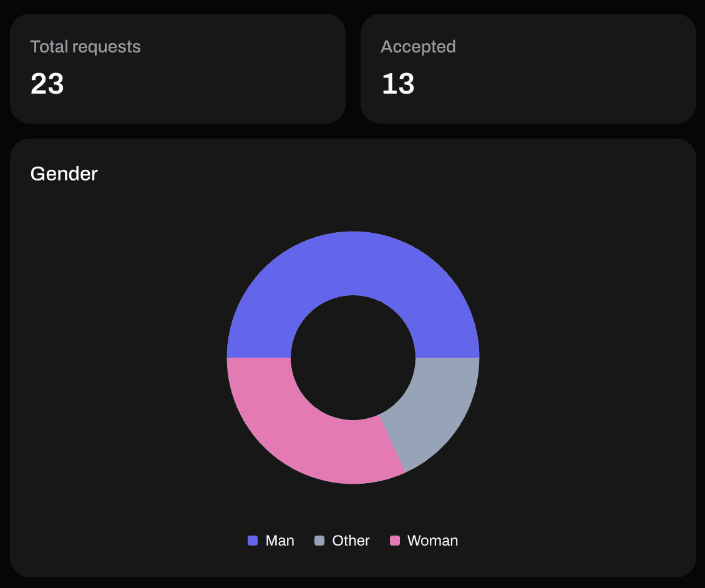Viewport: 705px width, 588px height.
Task: Click the value 23
Action: [47, 84]
